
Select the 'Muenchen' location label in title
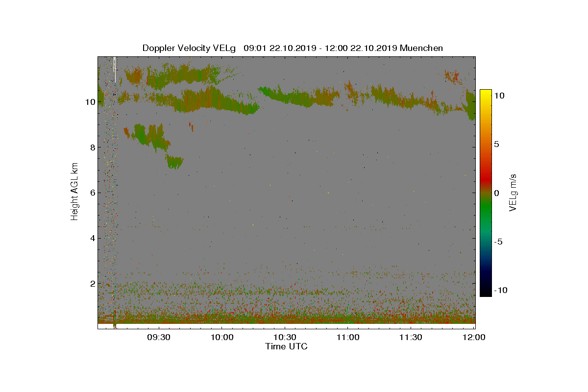(x=421, y=48)
